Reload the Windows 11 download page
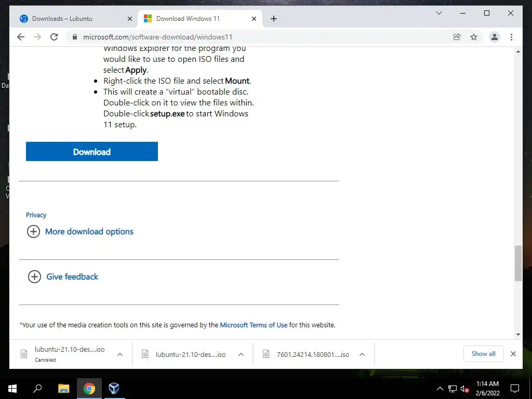Viewport: 532px width, 399px height. pyautogui.click(x=54, y=37)
